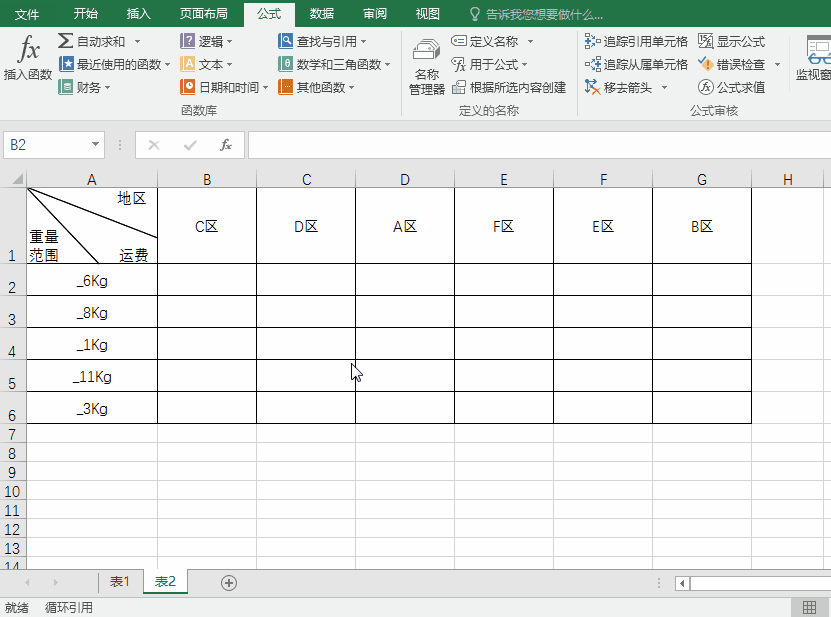Open More Functions (其他函数) icon
Viewport: 831px width, 617px height.
285,87
